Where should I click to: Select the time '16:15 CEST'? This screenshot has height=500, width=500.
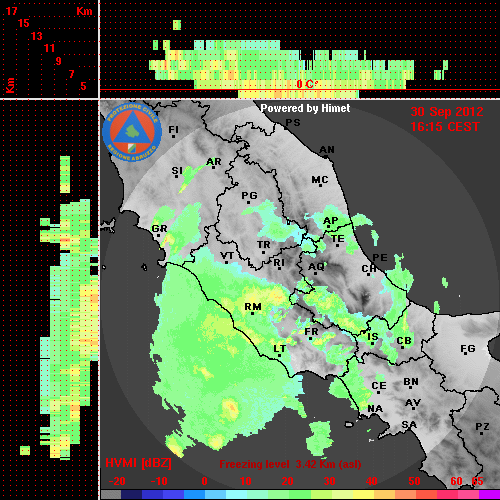tap(445, 127)
